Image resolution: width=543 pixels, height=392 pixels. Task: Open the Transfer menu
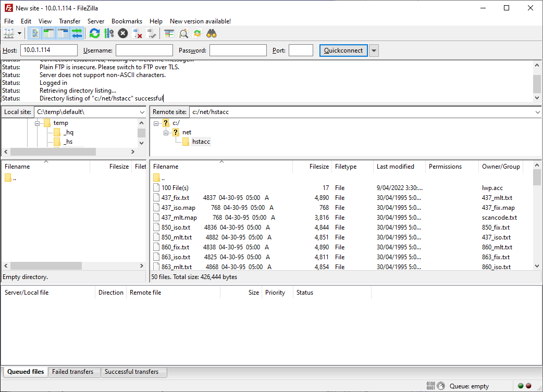pos(70,21)
